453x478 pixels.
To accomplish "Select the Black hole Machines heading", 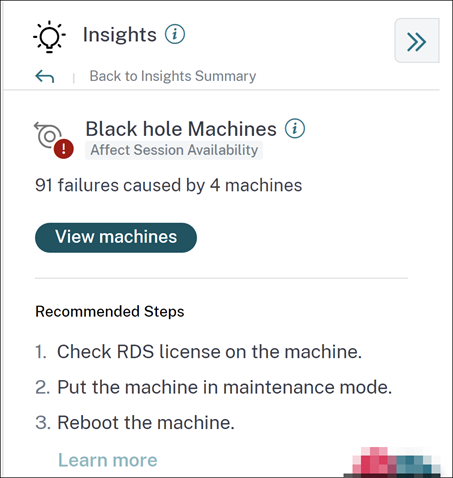I will coord(181,129).
